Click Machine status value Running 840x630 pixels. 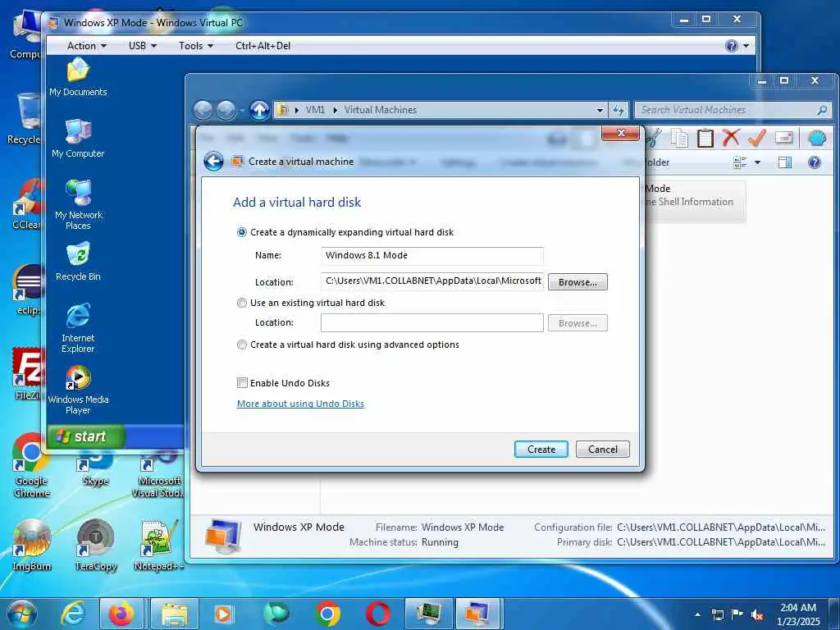[440, 542]
